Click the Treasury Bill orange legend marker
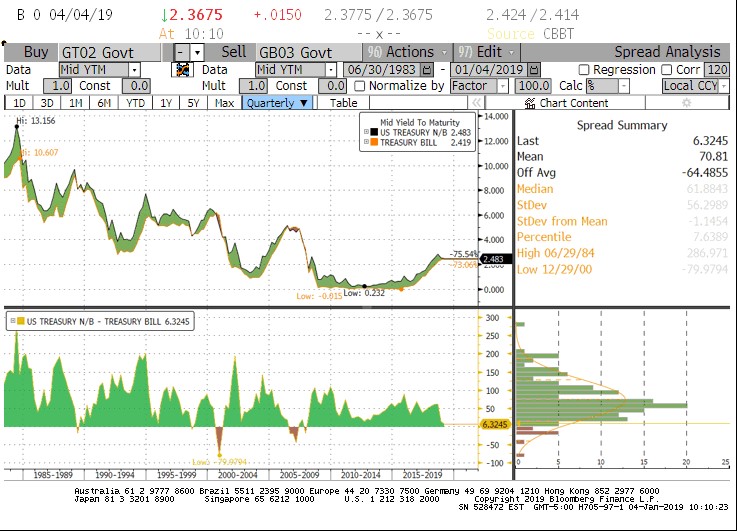 pyautogui.click(x=373, y=142)
